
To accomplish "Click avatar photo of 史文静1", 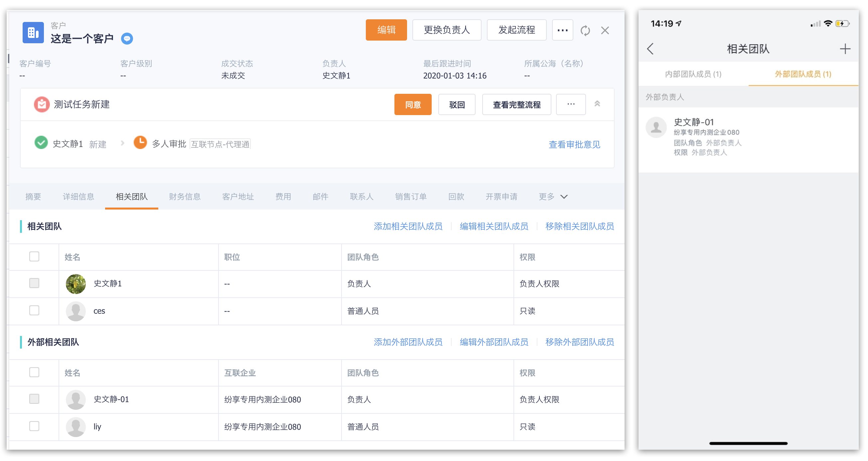I will [x=75, y=284].
